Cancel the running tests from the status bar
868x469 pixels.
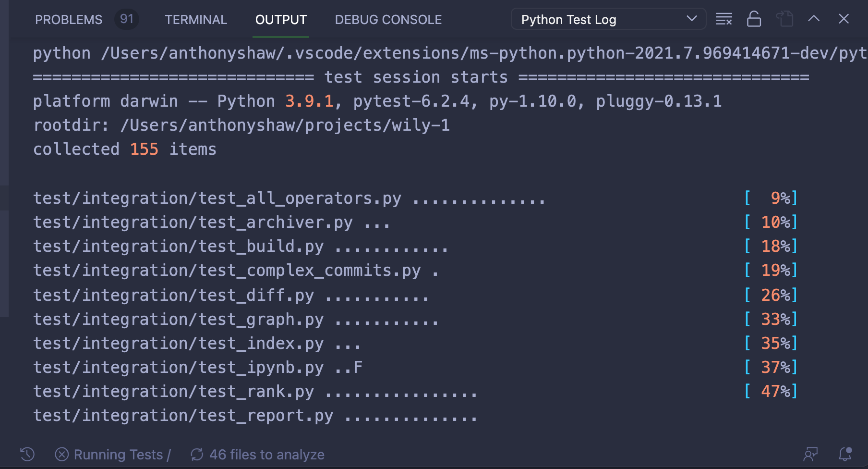[x=61, y=454]
